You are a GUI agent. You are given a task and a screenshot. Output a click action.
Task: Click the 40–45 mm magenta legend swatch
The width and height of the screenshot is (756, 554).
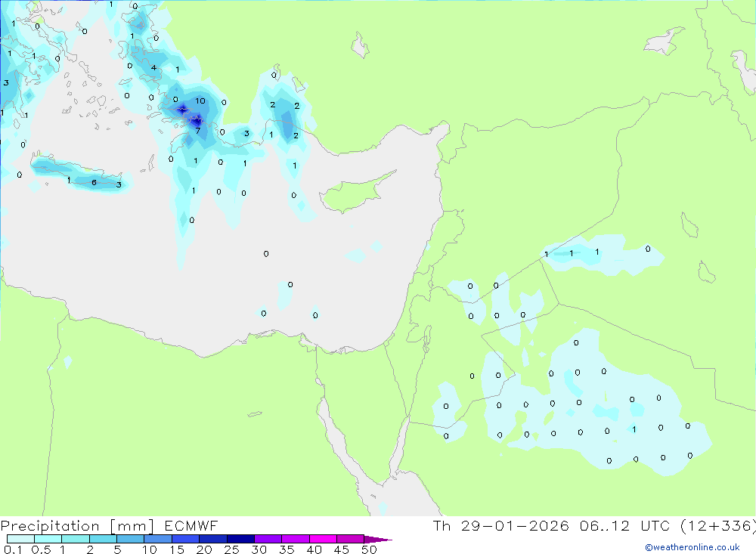click(323, 539)
